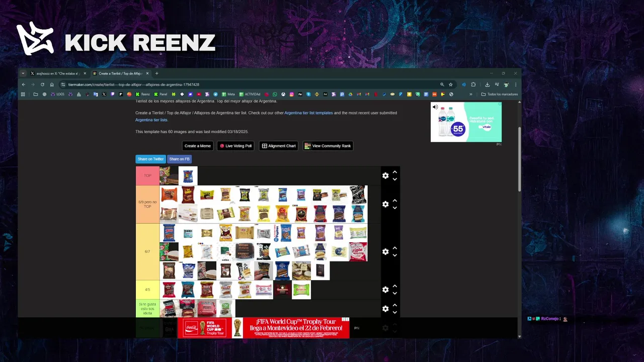Select the yellow Block alfajor in 8/9 tier
Image resolution: width=644 pixels, height=362 pixels.
pyautogui.click(x=263, y=214)
